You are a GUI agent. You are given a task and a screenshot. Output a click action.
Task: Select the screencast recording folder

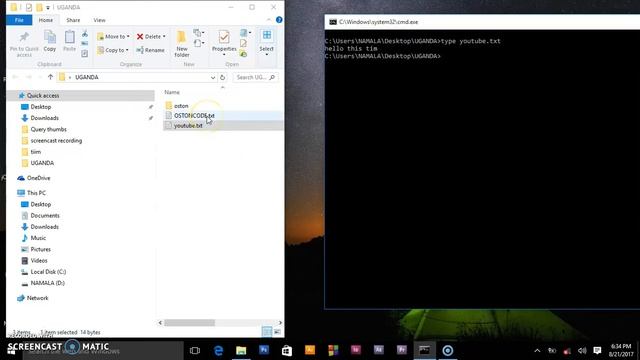click(56, 140)
